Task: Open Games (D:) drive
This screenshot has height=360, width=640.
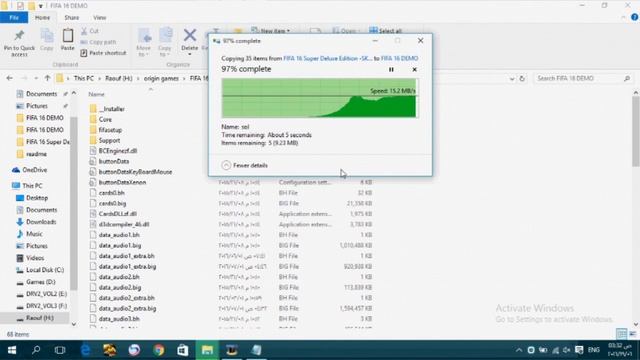Action: coord(36,282)
